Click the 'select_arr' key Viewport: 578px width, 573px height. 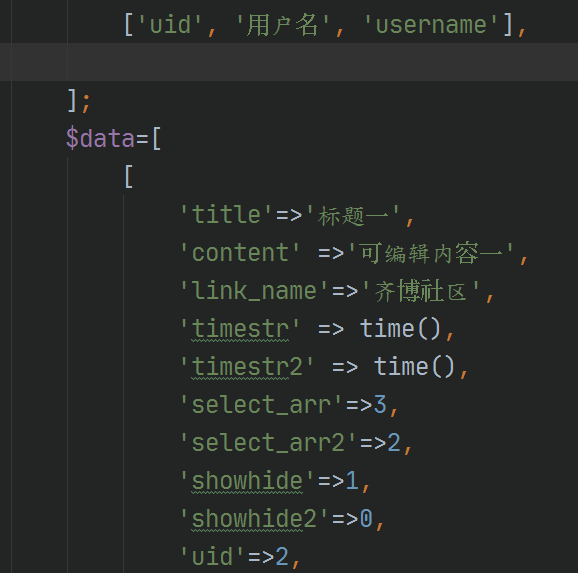(x=261, y=405)
